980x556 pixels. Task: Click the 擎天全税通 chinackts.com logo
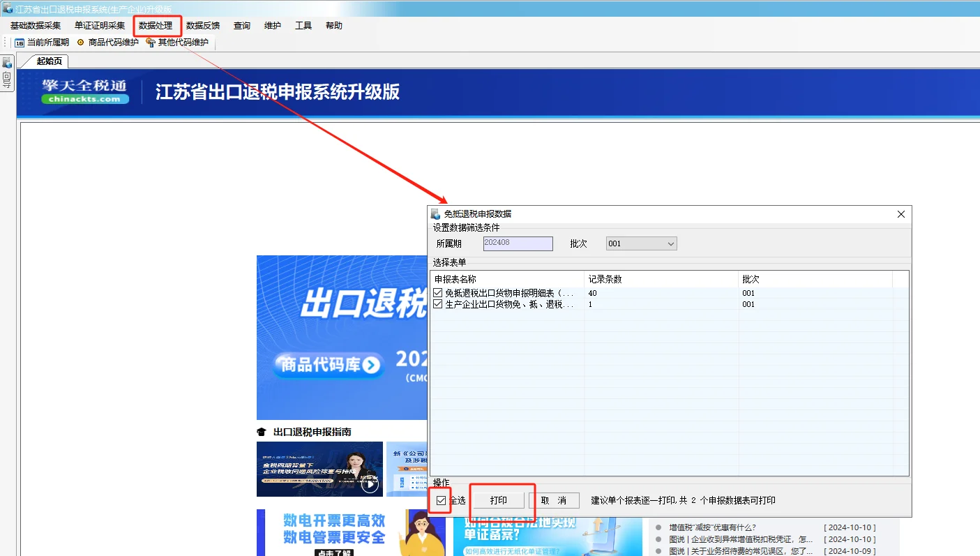tap(83, 91)
